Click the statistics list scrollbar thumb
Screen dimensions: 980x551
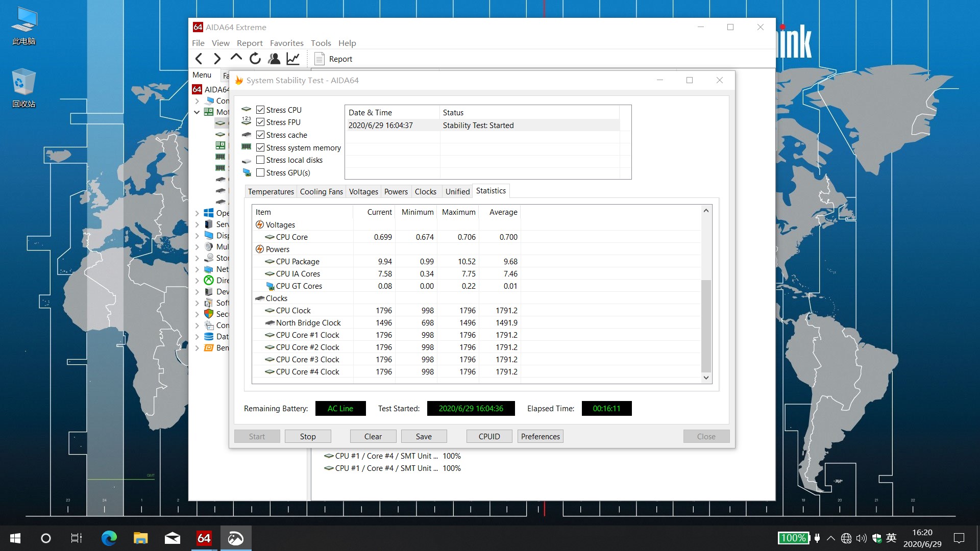coord(706,326)
